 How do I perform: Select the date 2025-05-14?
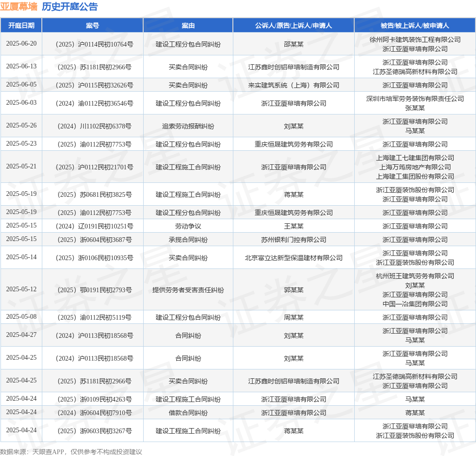21,257
